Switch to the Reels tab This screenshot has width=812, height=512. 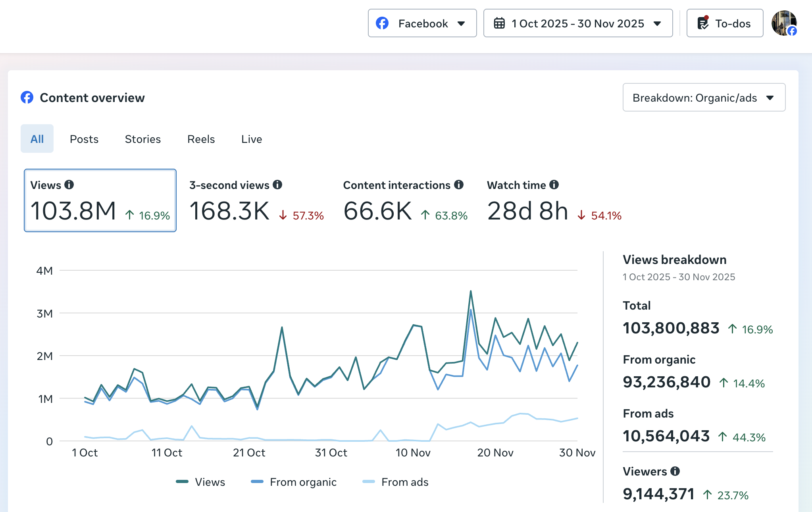click(201, 139)
